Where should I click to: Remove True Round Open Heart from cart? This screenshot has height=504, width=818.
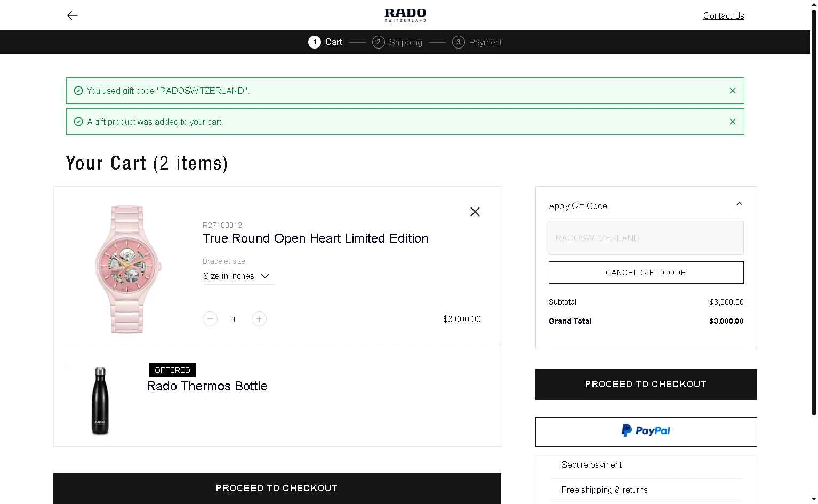475,212
